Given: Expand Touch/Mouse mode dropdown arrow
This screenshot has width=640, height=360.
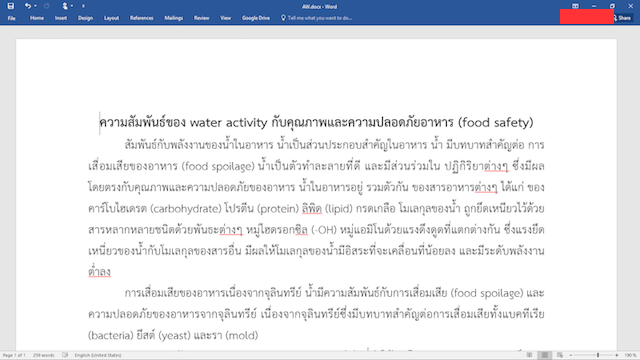Looking at the screenshot, I should [x=72, y=6].
